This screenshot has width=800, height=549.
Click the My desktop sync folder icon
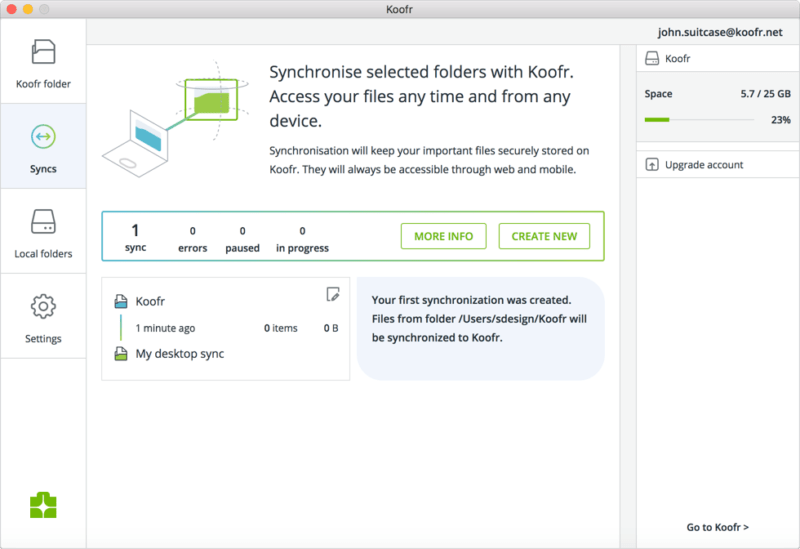[x=121, y=354]
